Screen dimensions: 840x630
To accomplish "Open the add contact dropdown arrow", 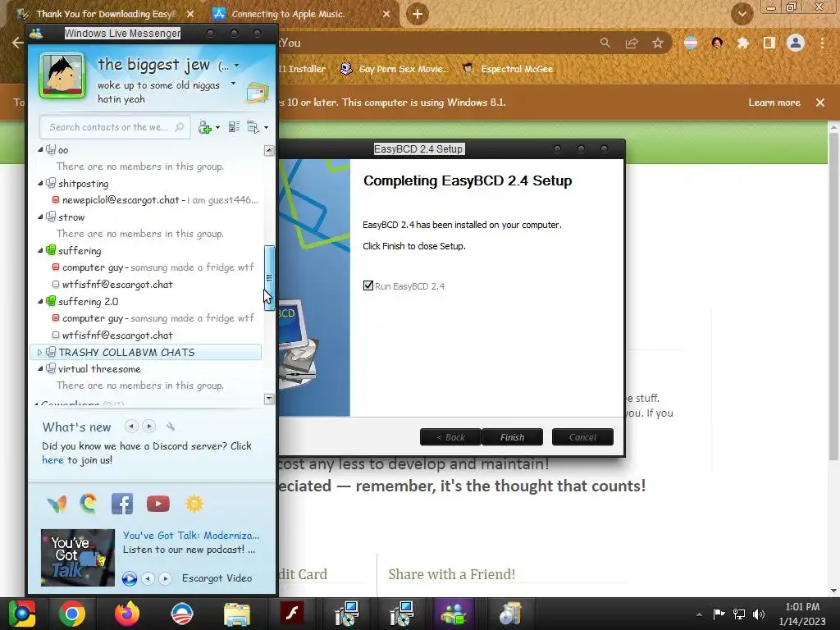I will (217, 128).
